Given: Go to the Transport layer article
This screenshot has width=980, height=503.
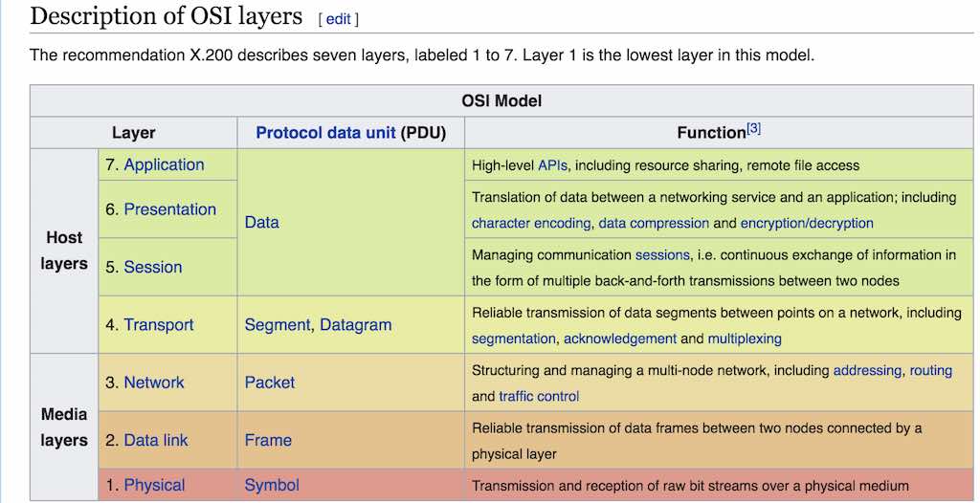Looking at the screenshot, I should [x=158, y=325].
